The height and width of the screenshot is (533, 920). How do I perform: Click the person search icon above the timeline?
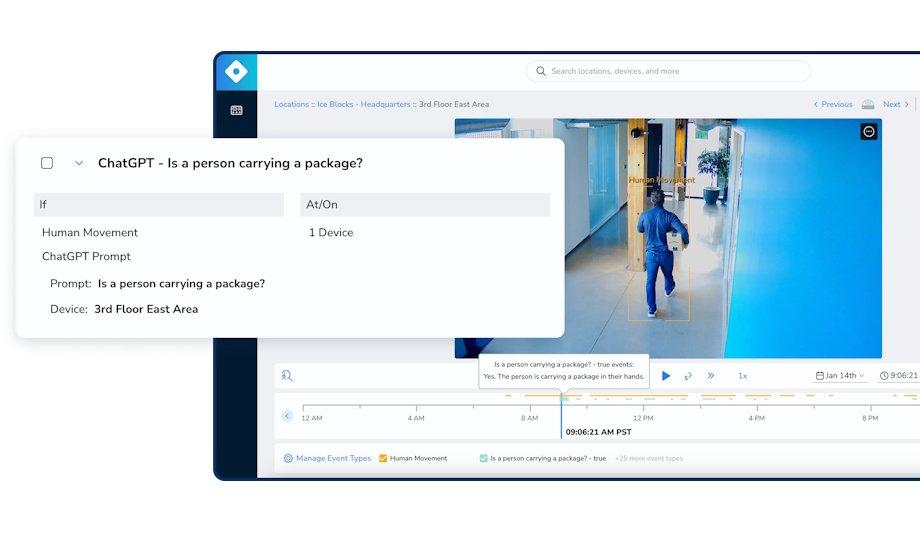coord(287,376)
